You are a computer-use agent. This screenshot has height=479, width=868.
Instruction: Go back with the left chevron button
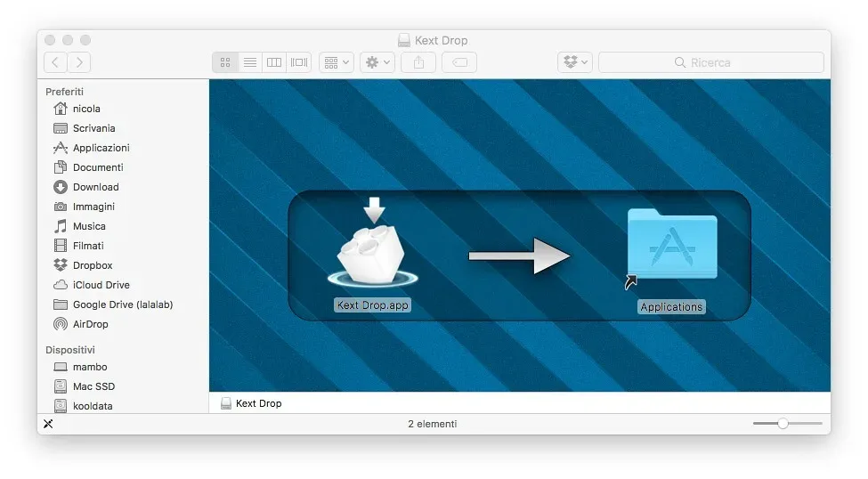[x=55, y=62]
